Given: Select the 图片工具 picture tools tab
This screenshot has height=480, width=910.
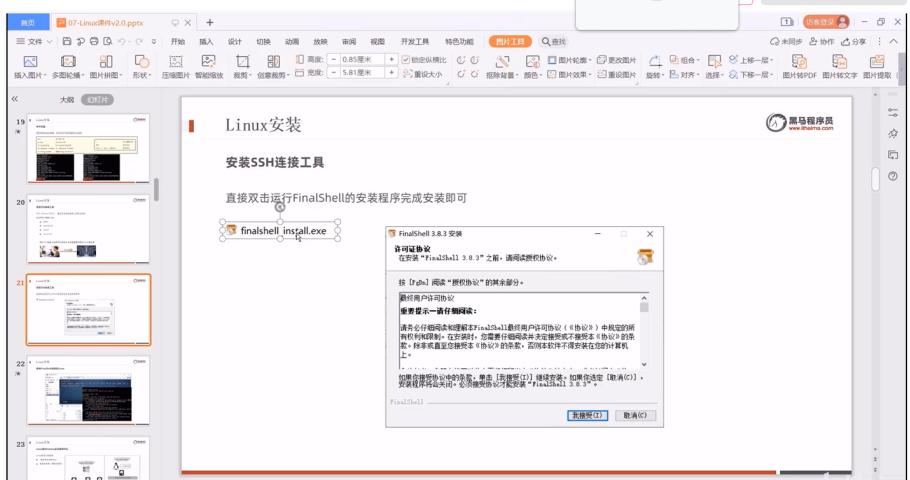Looking at the screenshot, I should 510,41.
